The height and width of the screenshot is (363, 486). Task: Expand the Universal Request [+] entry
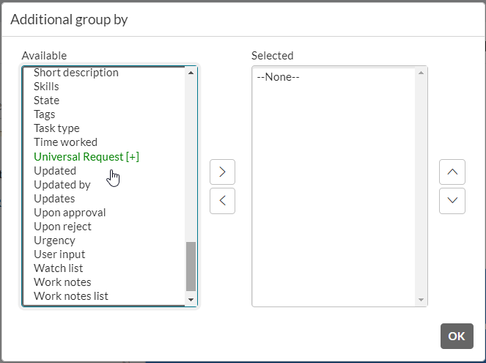coord(87,157)
